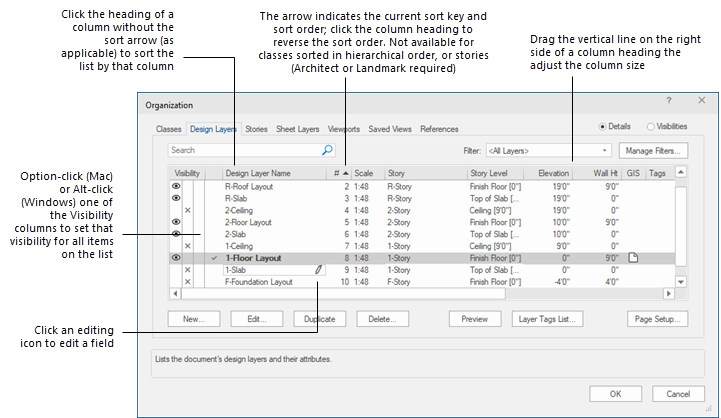Open the Saved Views tab
721x418 pixels.
(x=389, y=129)
